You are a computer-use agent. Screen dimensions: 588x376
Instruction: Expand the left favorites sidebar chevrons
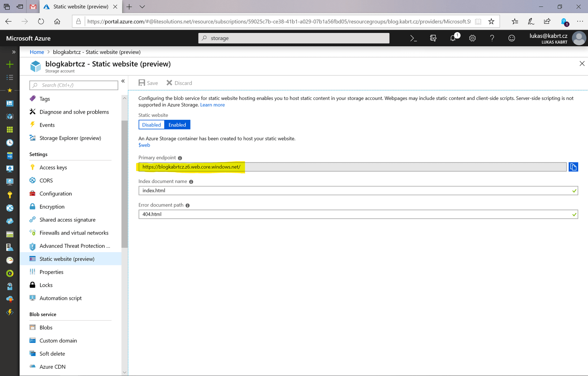[x=14, y=52]
